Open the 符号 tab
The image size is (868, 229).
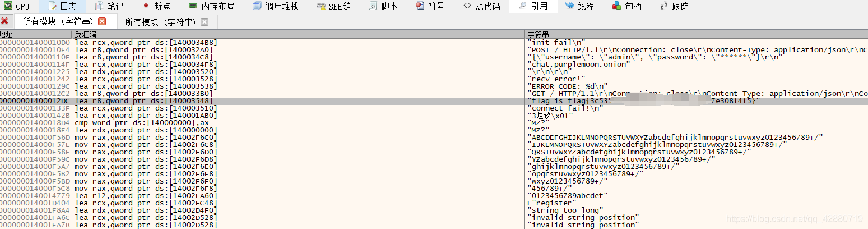coord(431,7)
